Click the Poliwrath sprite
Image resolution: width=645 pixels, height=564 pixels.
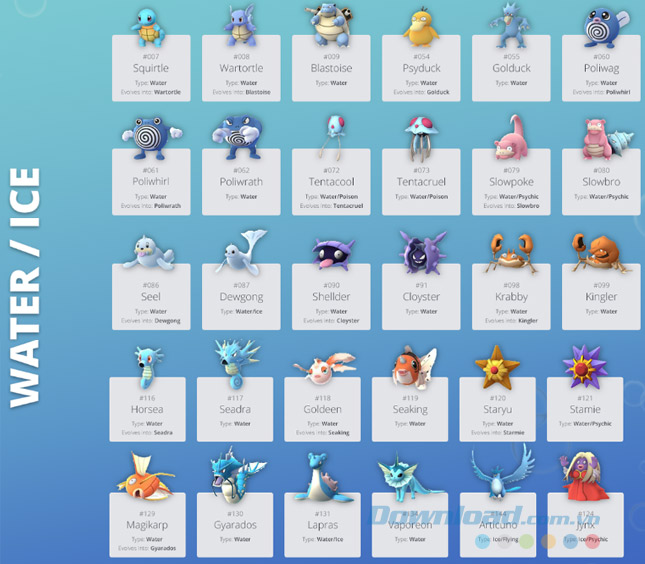pos(238,137)
